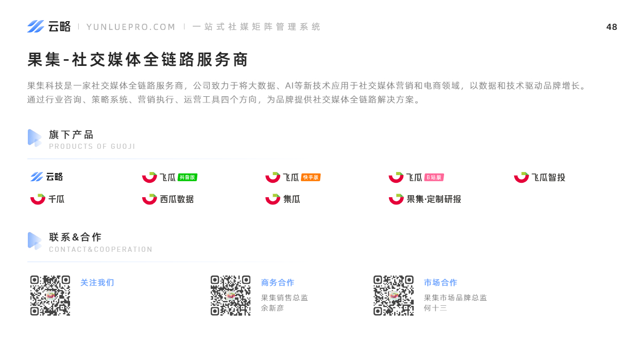Select the 千瓜 product logo
The width and height of the screenshot is (644, 362).
47,199
